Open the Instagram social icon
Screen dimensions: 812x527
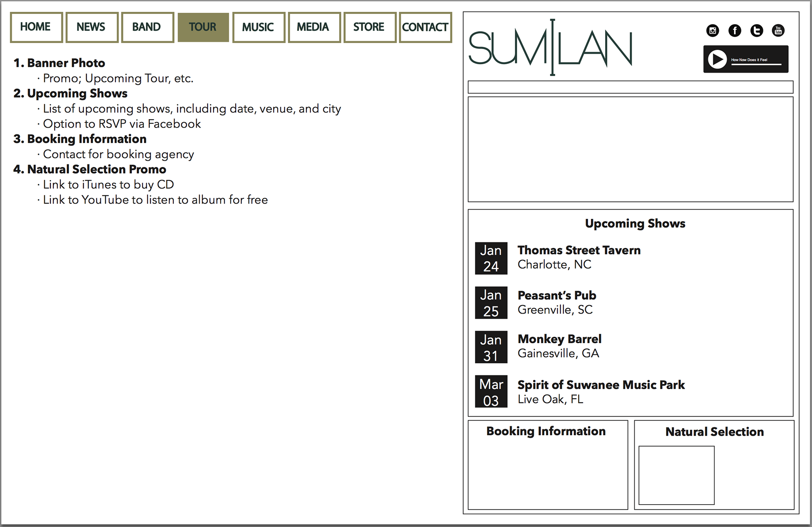click(x=713, y=30)
